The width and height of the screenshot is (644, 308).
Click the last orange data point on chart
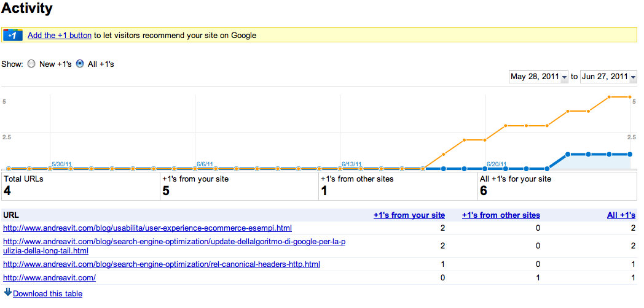click(x=629, y=97)
